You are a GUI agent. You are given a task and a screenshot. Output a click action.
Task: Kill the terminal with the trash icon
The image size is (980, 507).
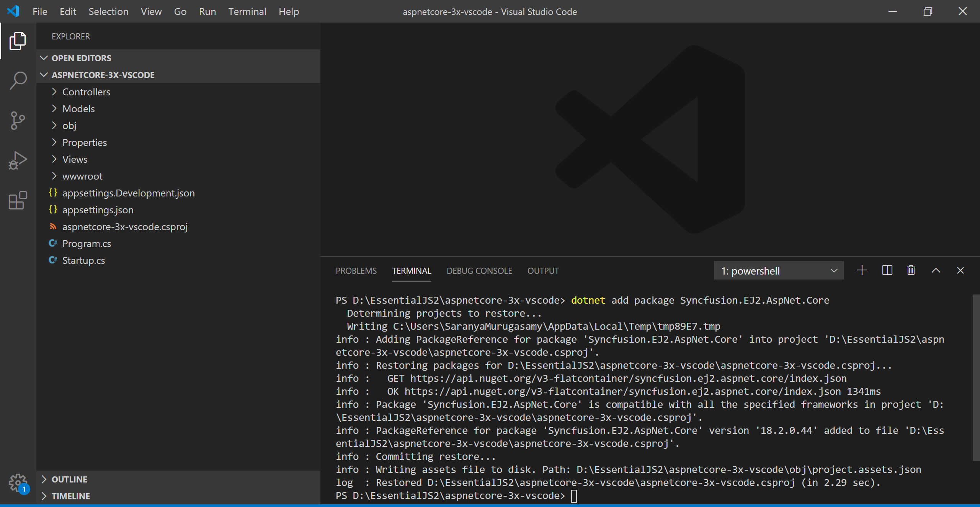pyautogui.click(x=911, y=270)
